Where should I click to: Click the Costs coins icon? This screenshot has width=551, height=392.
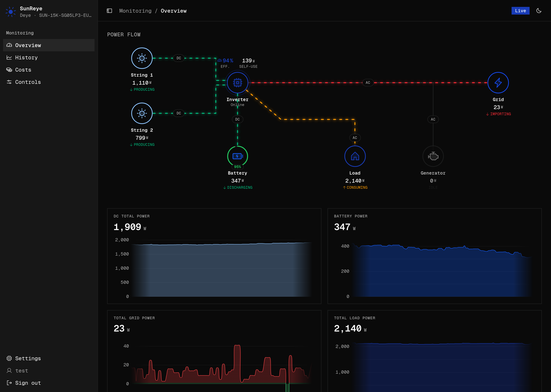(9, 70)
